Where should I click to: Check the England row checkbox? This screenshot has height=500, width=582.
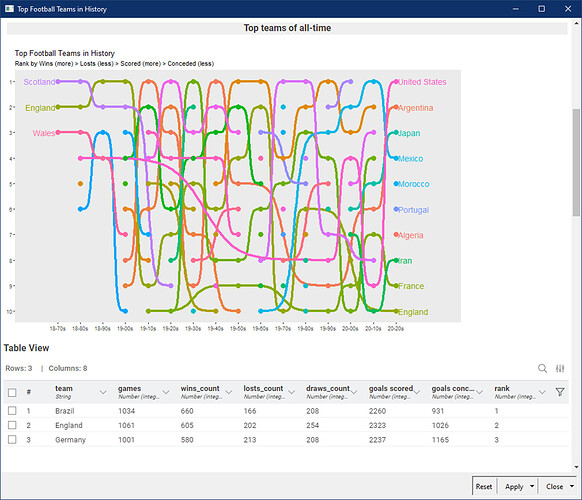point(12,425)
